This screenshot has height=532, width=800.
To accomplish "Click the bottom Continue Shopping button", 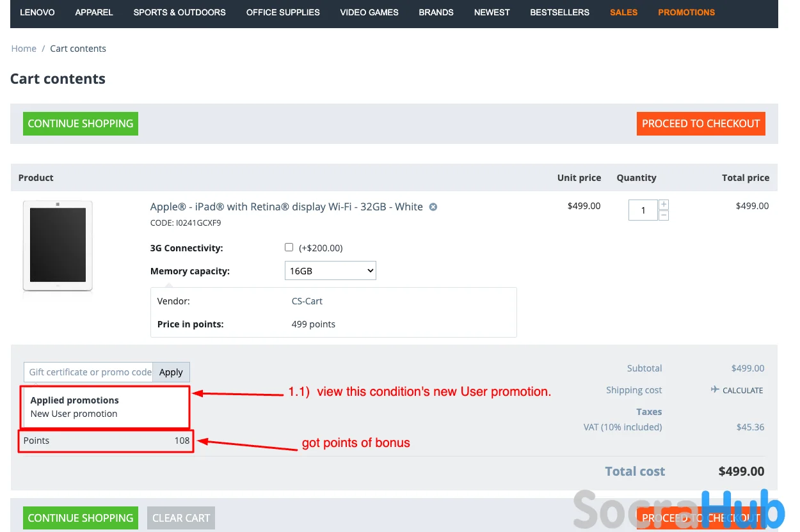I will click(x=81, y=518).
